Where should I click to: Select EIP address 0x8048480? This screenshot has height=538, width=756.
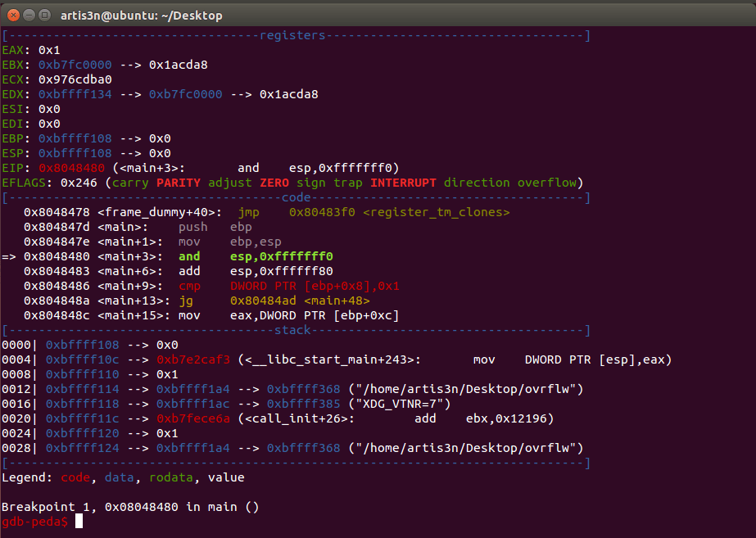click(71, 168)
